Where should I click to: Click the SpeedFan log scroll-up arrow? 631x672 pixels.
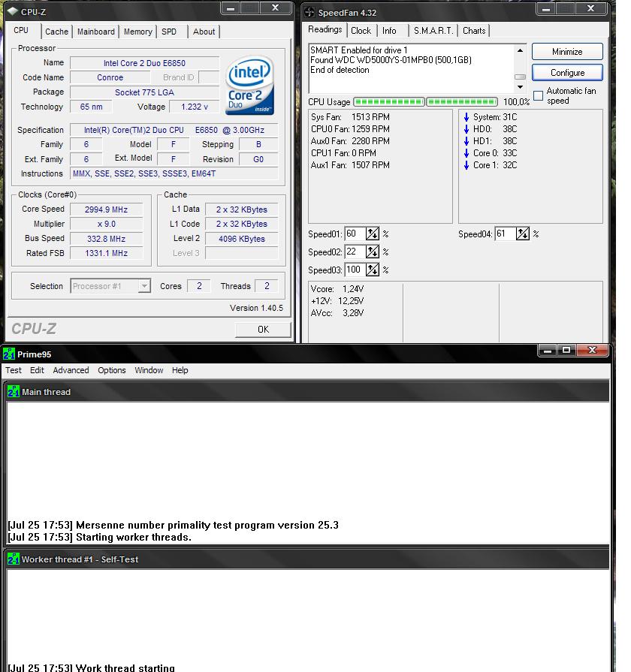(520, 50)
